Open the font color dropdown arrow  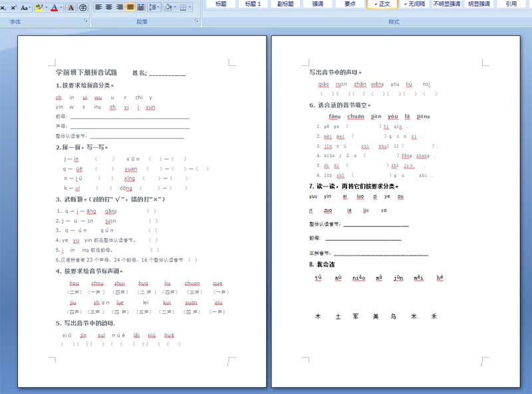click(x=61, y=7)
